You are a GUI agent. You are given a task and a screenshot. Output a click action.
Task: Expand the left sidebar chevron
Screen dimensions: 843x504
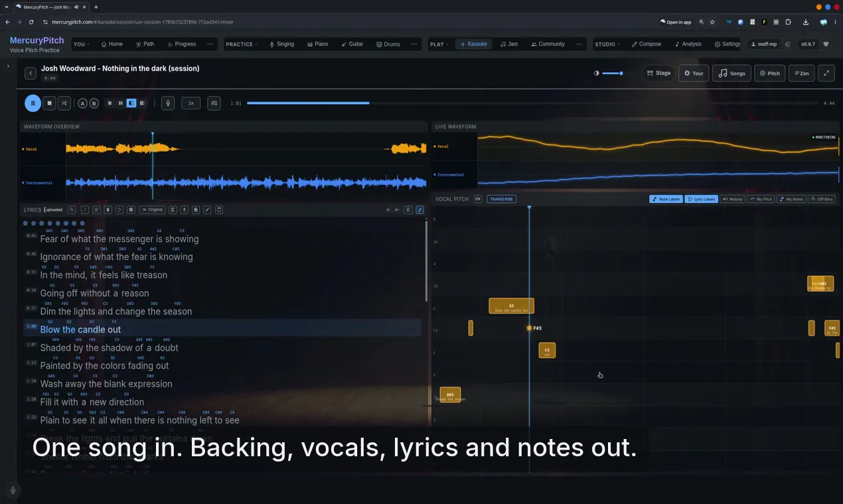click(8, 66)
